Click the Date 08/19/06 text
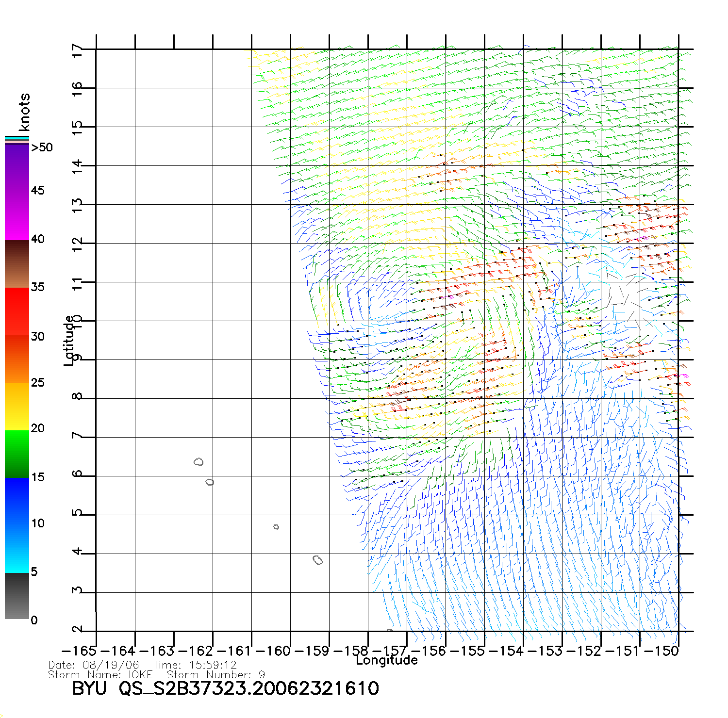 pyautogui.click(x=94, y=665)
